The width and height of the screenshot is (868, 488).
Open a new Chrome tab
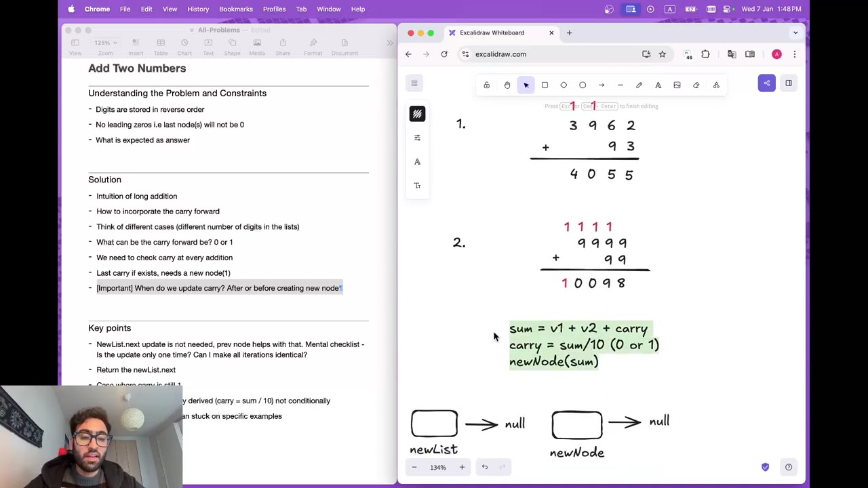[569, 33]
